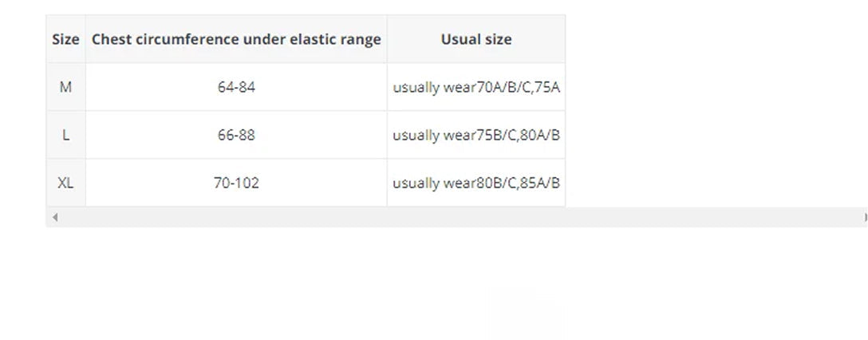
Task: Click the '66-88' chest range cell
Action: (x=236, y=135)
